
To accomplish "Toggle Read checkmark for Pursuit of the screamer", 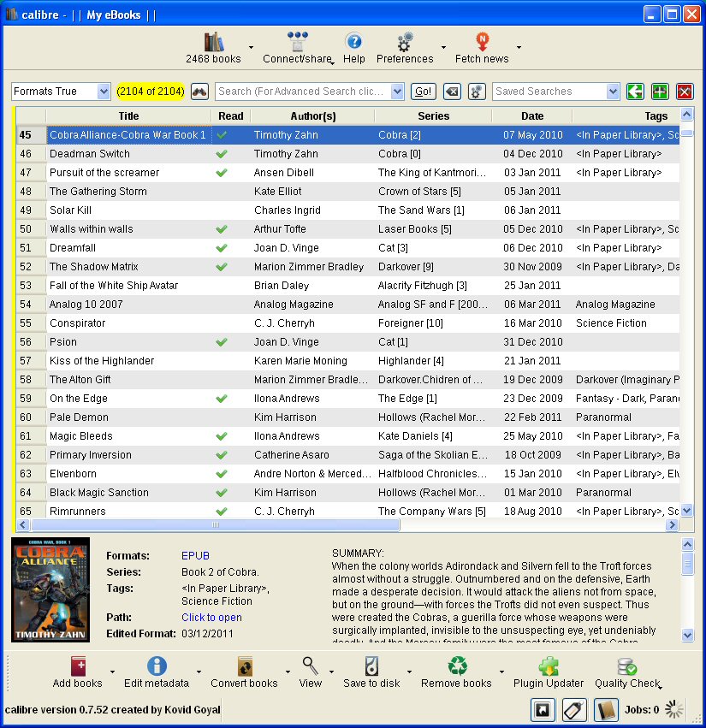I will point(222,173).
